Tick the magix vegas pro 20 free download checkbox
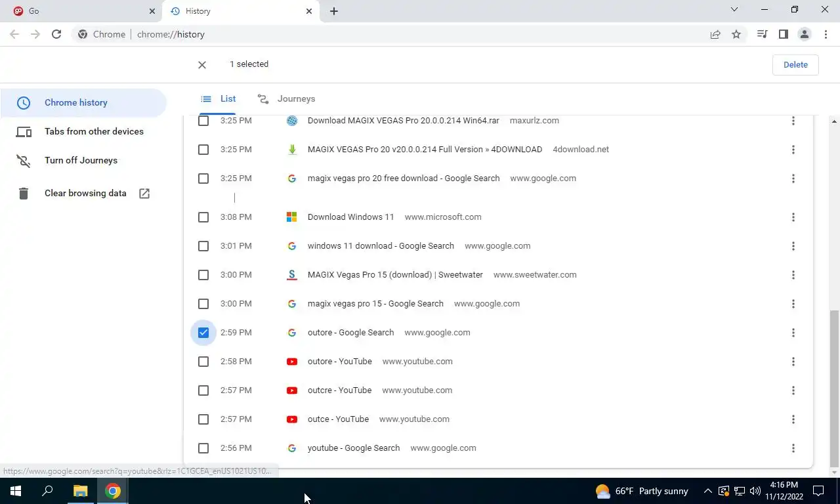 203,178
